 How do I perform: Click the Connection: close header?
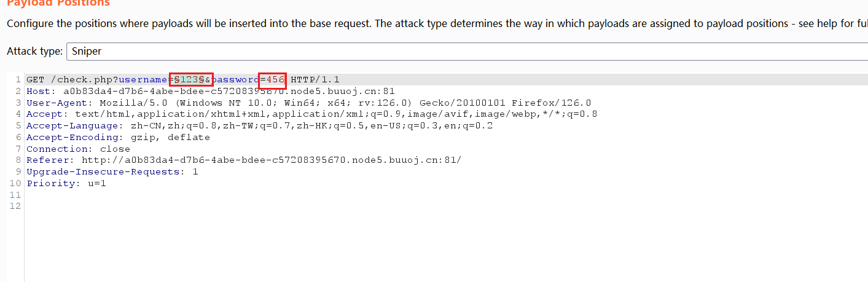tap(78, 149)
